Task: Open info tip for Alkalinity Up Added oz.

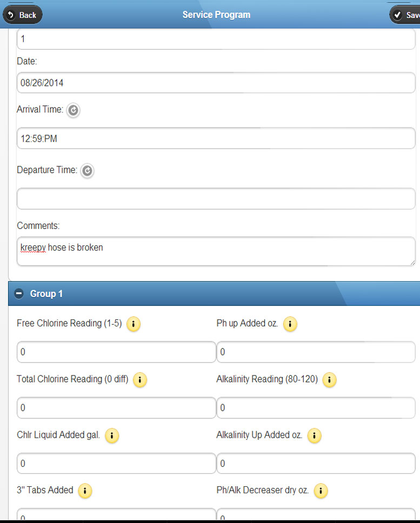Action: coord(314,435)
